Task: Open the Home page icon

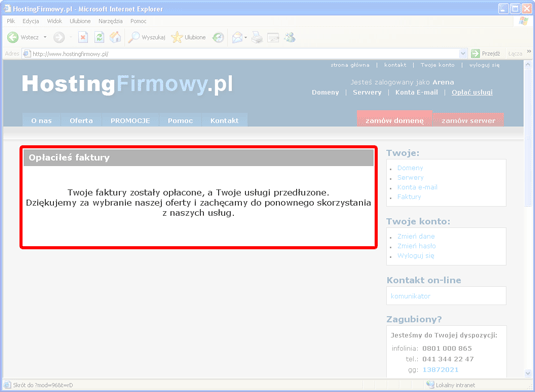Action: coord(115,37)
